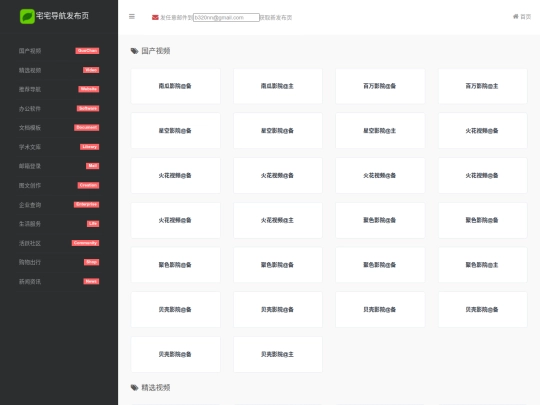Select 图文创作 Creation sidebar item
The height and width of the screenshot is (405, 540).
(59, 185)
